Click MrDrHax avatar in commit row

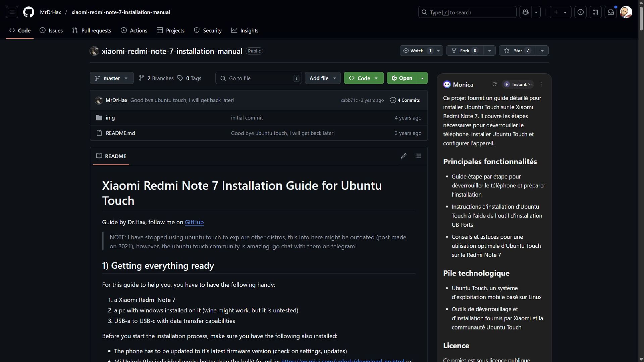pos(99,100)
